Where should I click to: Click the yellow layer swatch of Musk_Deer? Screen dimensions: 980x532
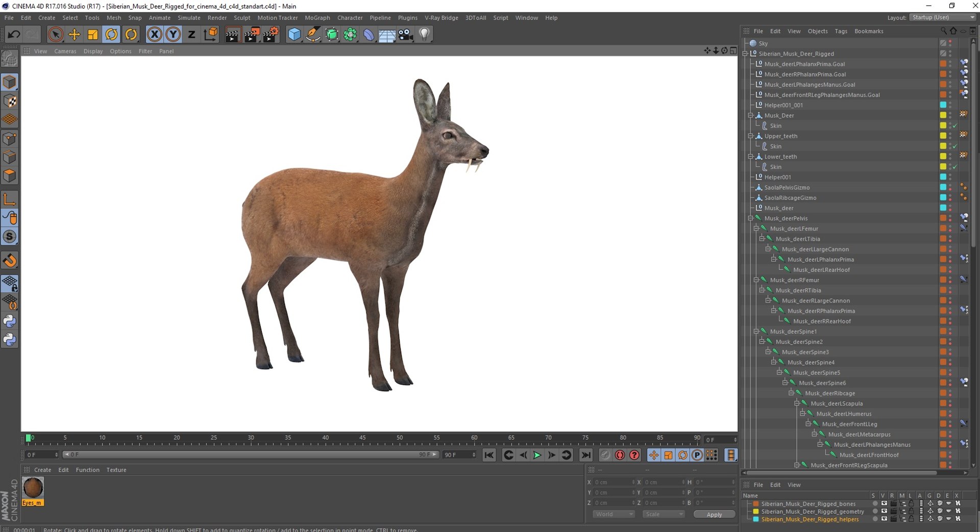(x=943, y=115)
